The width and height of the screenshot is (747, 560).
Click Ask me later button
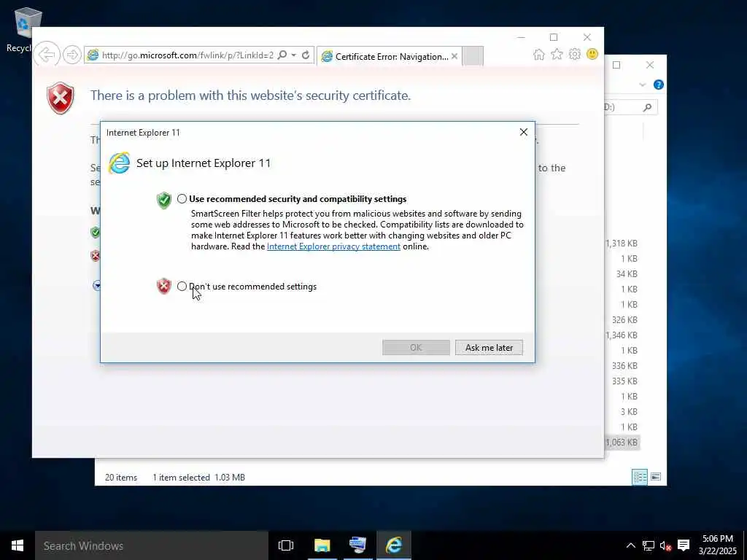[489, 348]
